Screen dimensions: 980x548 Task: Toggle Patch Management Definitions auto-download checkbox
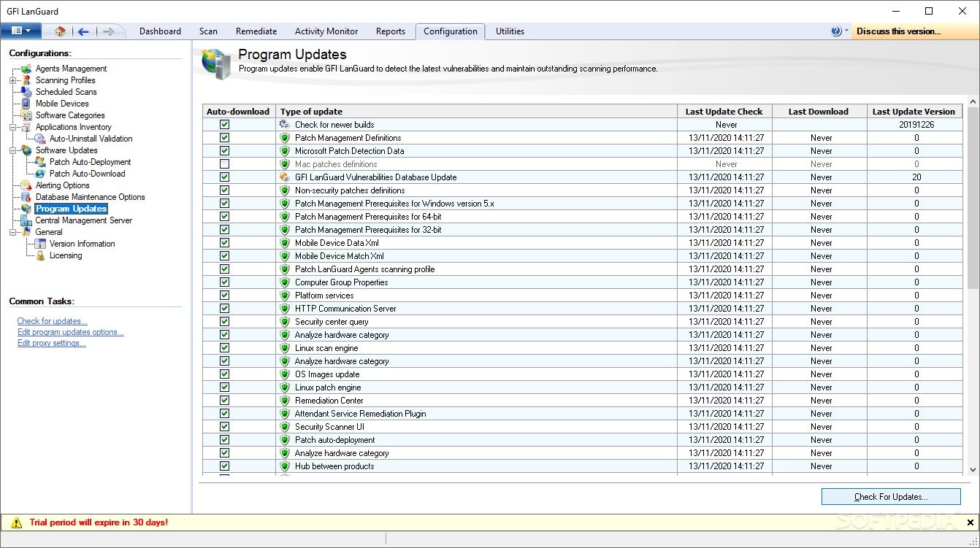[224, 138]
